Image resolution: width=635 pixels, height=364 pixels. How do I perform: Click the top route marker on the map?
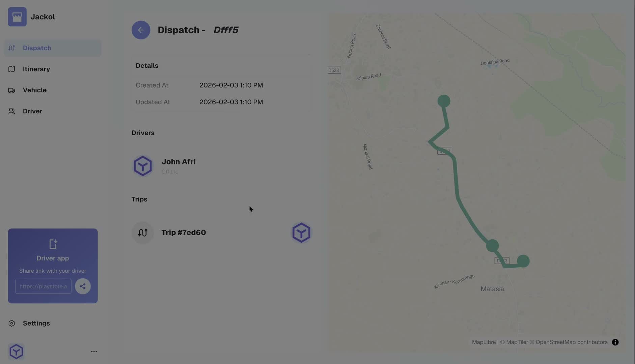[444, 101]
